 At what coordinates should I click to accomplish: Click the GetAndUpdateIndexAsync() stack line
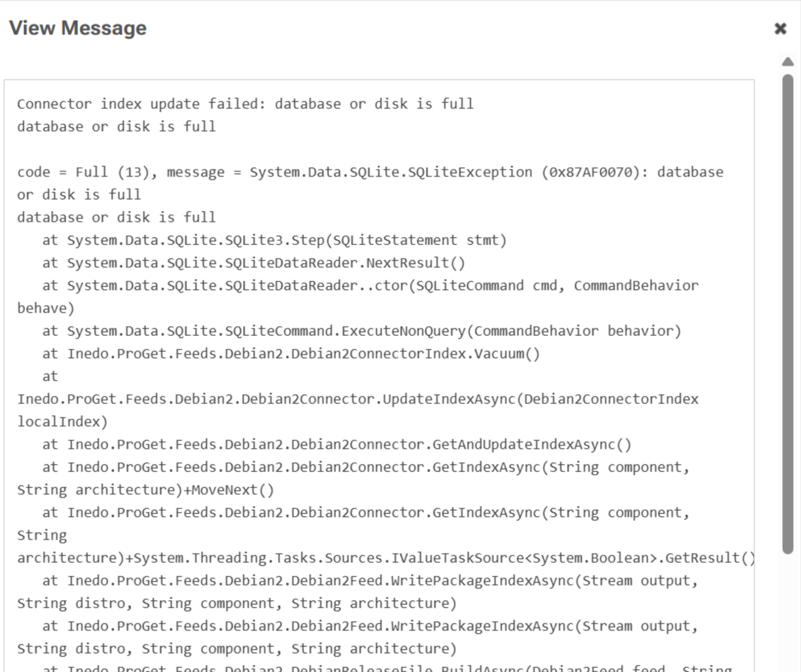click(x=337, y=445)
